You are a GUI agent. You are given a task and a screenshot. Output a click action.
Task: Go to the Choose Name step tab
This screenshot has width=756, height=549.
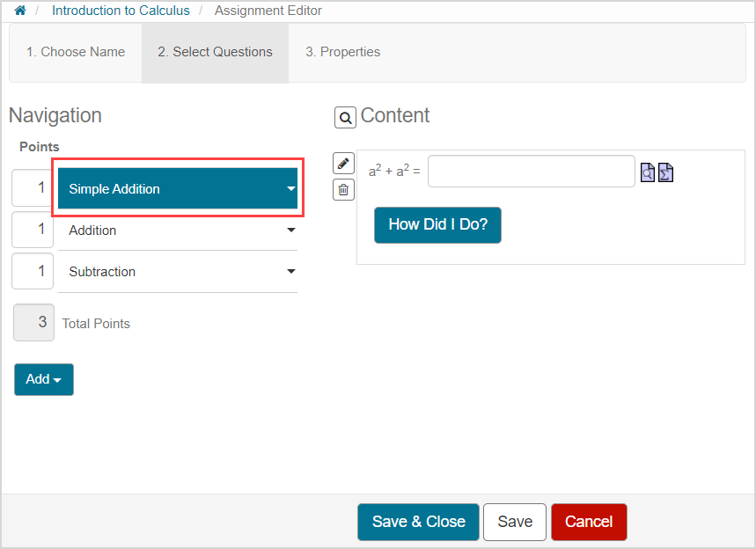[76, 52]
